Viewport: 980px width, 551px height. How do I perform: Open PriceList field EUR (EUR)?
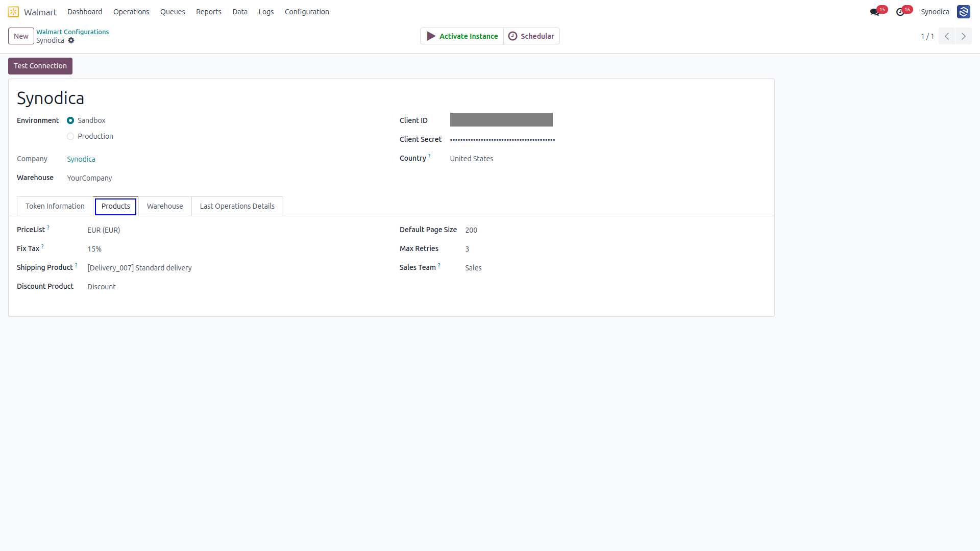104,230
